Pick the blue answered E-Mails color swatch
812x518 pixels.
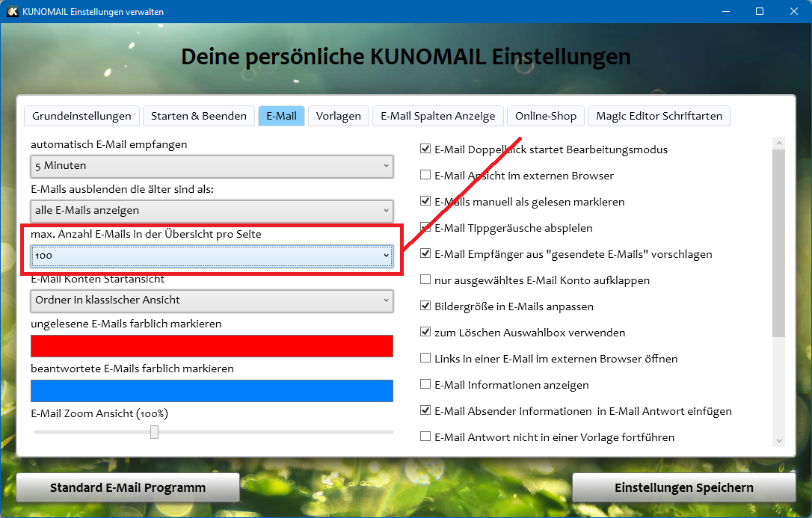[x=212, y=391]
